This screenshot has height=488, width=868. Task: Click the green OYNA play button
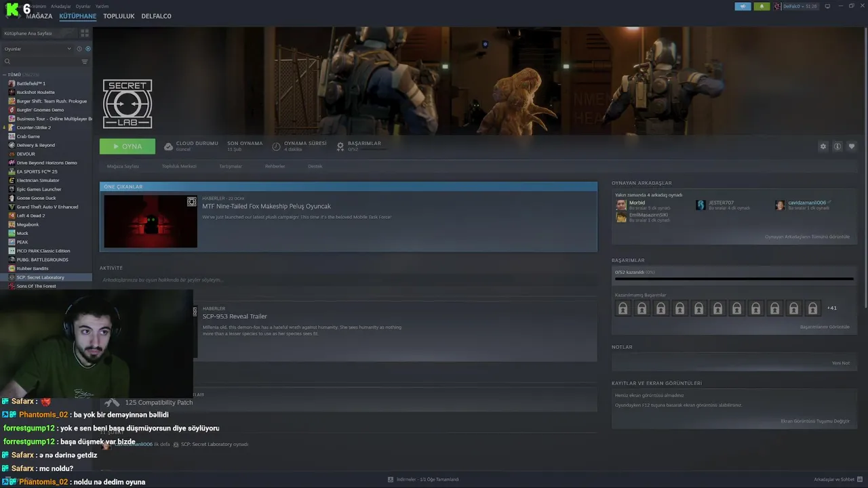127,146
